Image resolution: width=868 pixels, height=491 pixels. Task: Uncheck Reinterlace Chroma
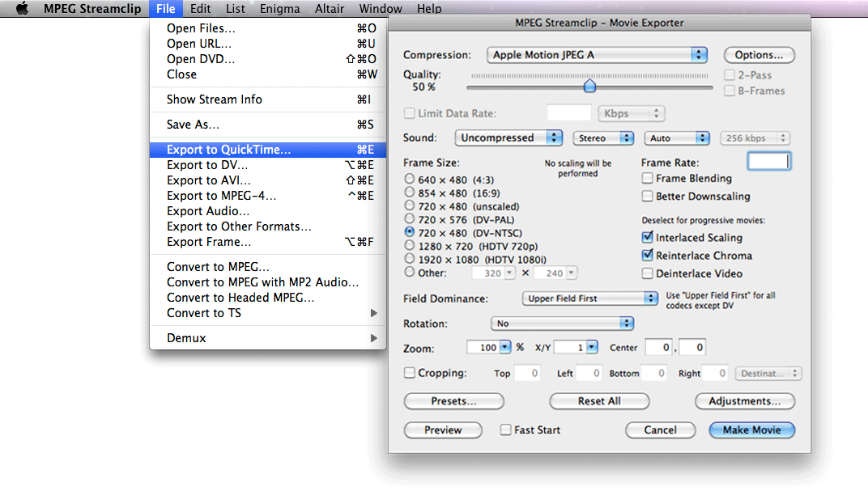(x=647, y=255)
